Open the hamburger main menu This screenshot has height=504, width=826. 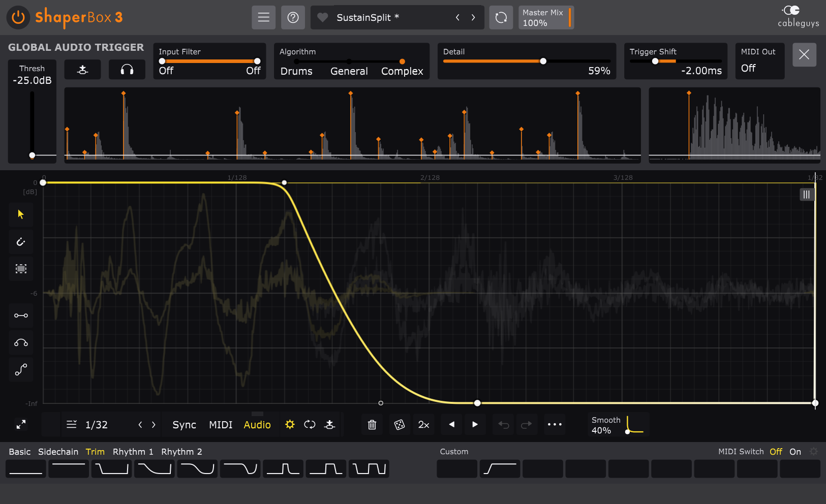pos(263,17)
